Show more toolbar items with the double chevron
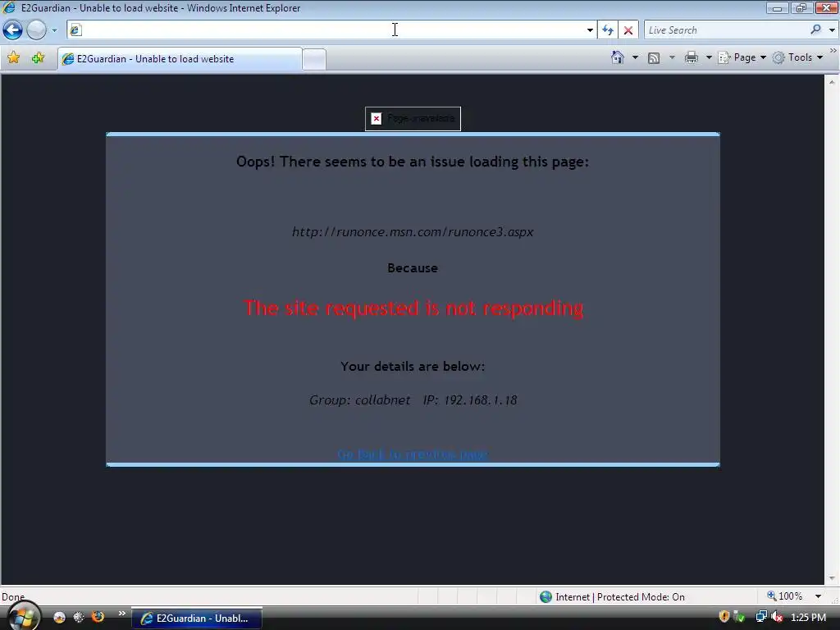The image size is (840, 630). (x=833, y=50)
